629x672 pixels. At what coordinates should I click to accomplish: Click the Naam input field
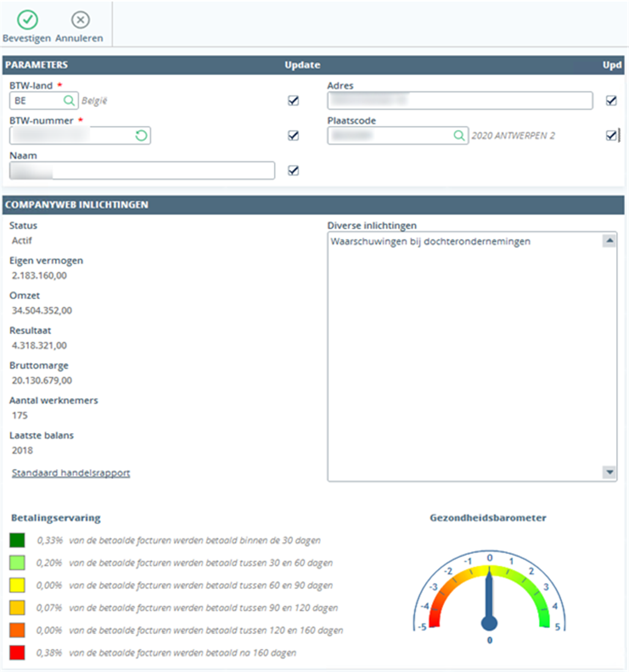(142, 170)
